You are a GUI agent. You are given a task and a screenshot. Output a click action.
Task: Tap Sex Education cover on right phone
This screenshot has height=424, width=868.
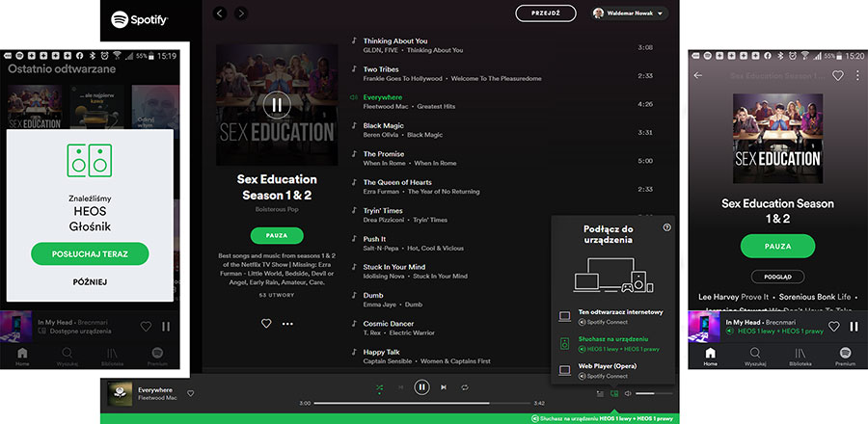(x=777, y=138)
